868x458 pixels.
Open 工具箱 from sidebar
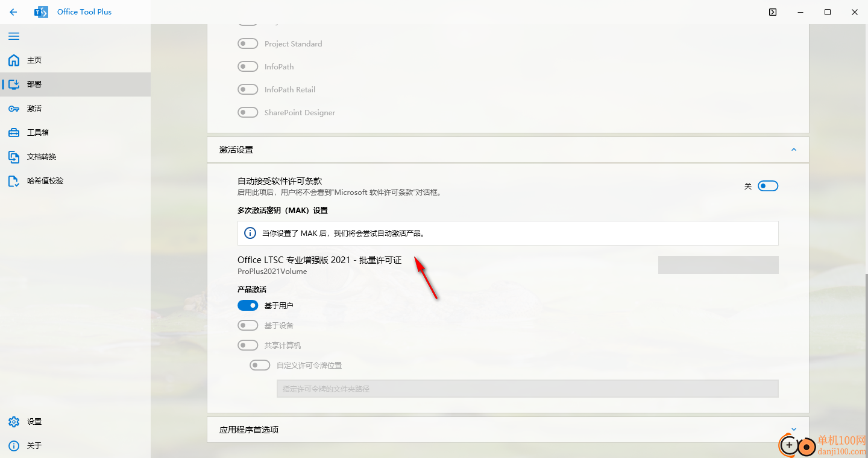pos(75,133)
